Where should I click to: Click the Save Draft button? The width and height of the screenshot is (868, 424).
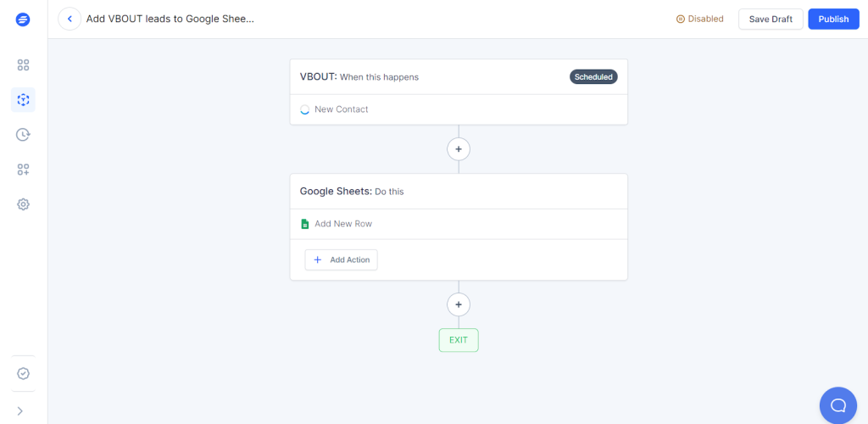770,19
